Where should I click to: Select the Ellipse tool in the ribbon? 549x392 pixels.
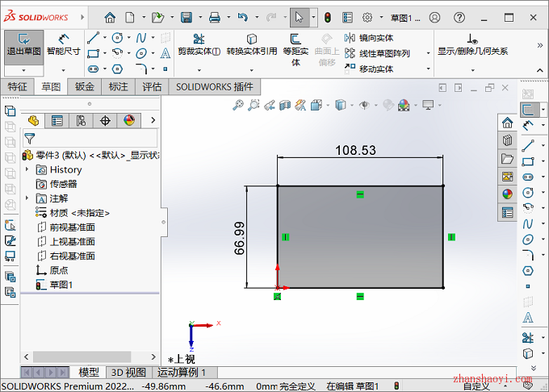(141, 53)
